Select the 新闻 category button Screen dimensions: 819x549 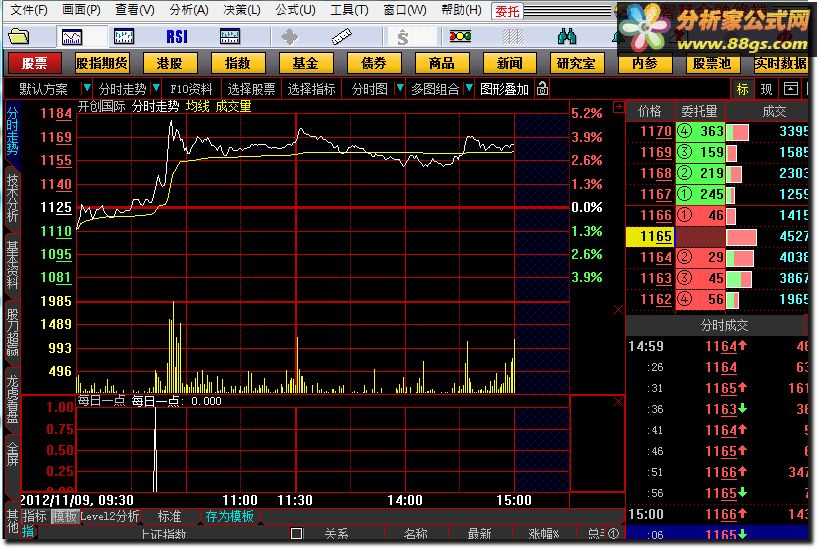click(509, 63)
